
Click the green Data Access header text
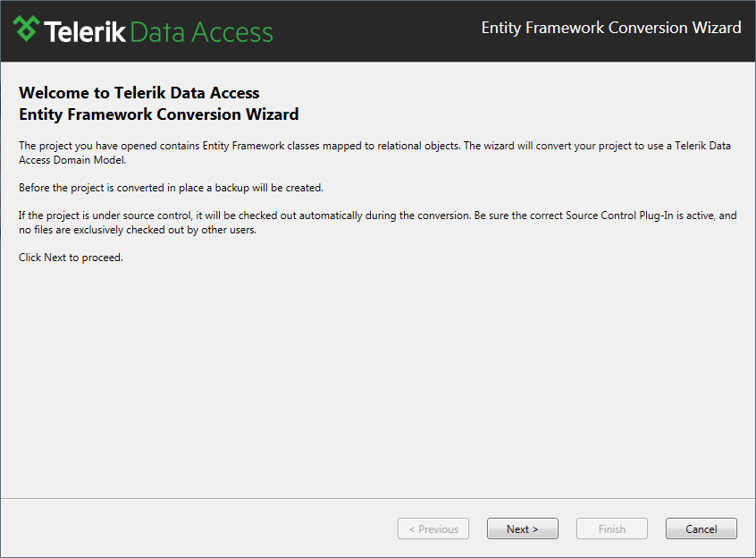(x=202, y=32)
